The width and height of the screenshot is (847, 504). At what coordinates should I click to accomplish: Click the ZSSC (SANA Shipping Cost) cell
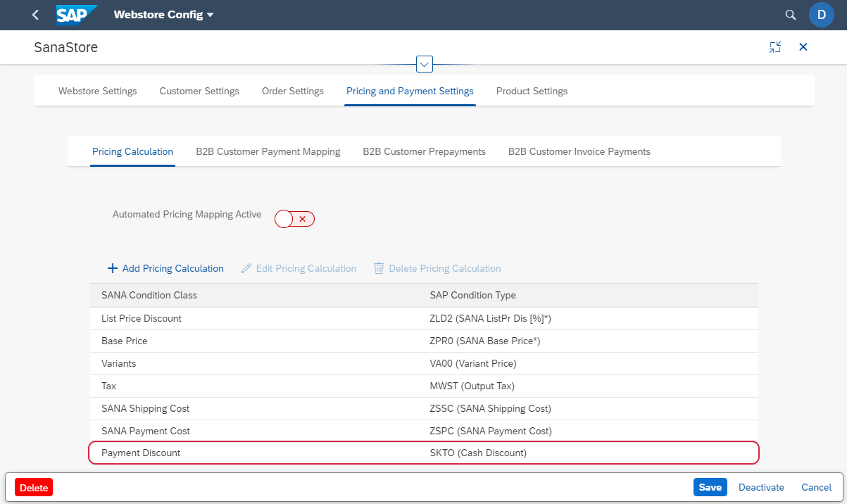coord(491,409)
